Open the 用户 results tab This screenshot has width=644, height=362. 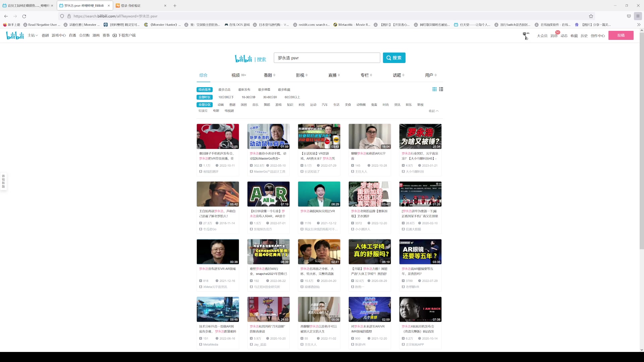(x=429, y=75)
